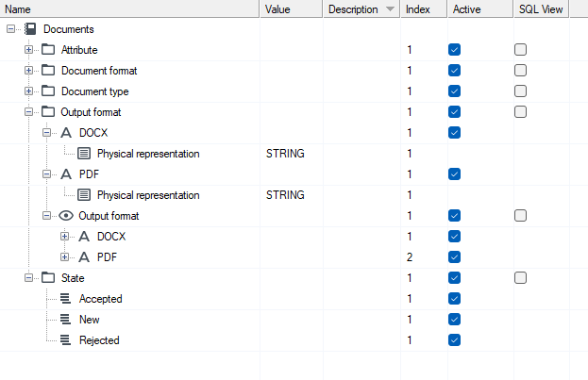Click the A icon of DOCX with index 1 under the view
Screen dimensions: 588x380
[84, 236]
